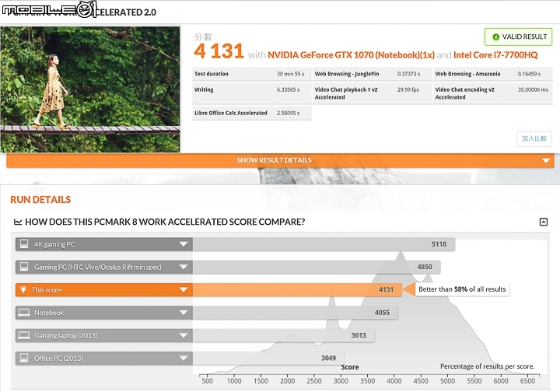Viewport: 560px width, 392px height.
Task: Click the woman on bridge thumbnail image
Action: coord(90,89)
